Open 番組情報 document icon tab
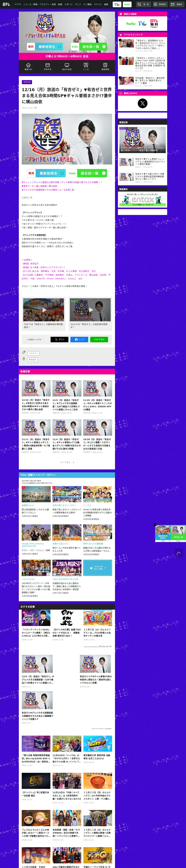The height and width of the screenshot is (868, 186). tap(105, 66)
